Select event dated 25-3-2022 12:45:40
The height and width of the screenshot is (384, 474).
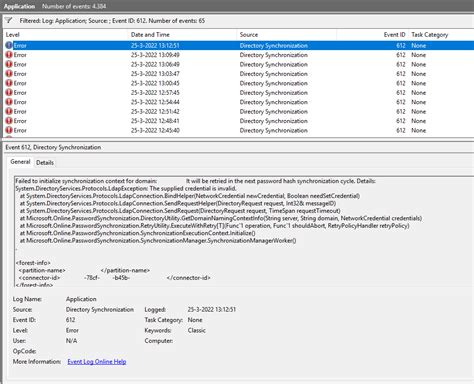238,130
